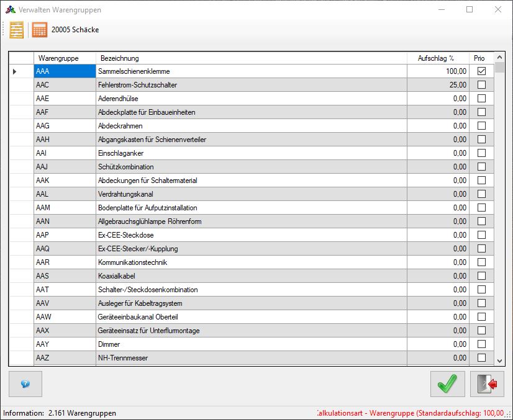
Task: Select Ex-CEE-Stecker/-Kupplung cell
Action: click(x=252, y=249)
